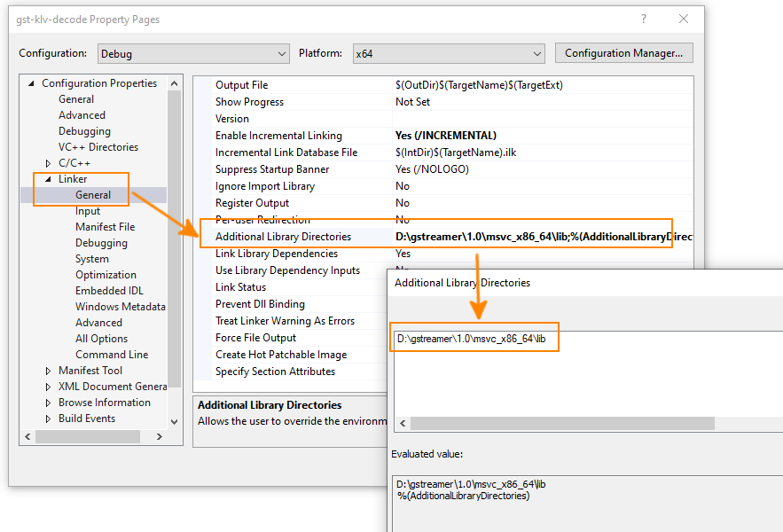
Task: Select the Enable Incremental Linking property row
Action: [x=278, y=136]
